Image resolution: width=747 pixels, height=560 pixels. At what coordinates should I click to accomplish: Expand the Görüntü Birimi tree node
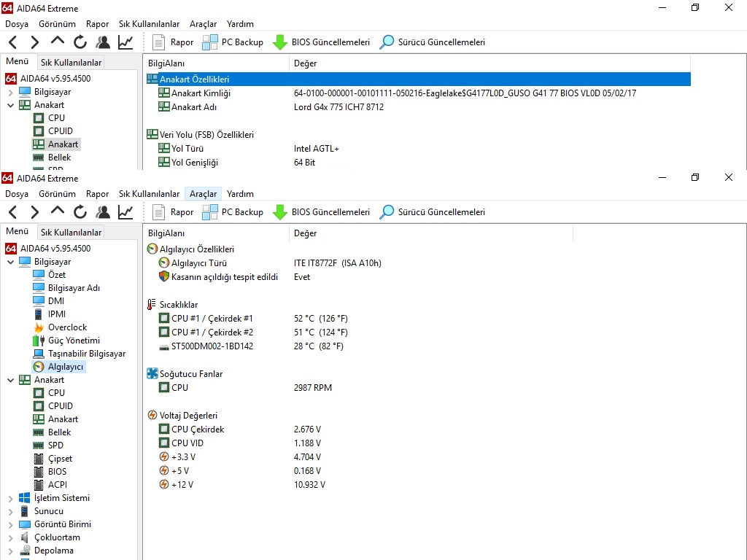click(10, 525)
